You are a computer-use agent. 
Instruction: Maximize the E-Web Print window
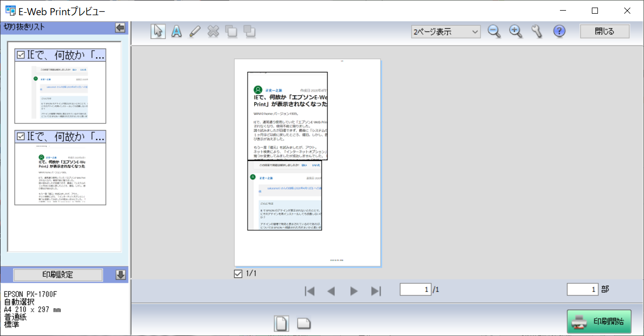[x=595, y=11]
